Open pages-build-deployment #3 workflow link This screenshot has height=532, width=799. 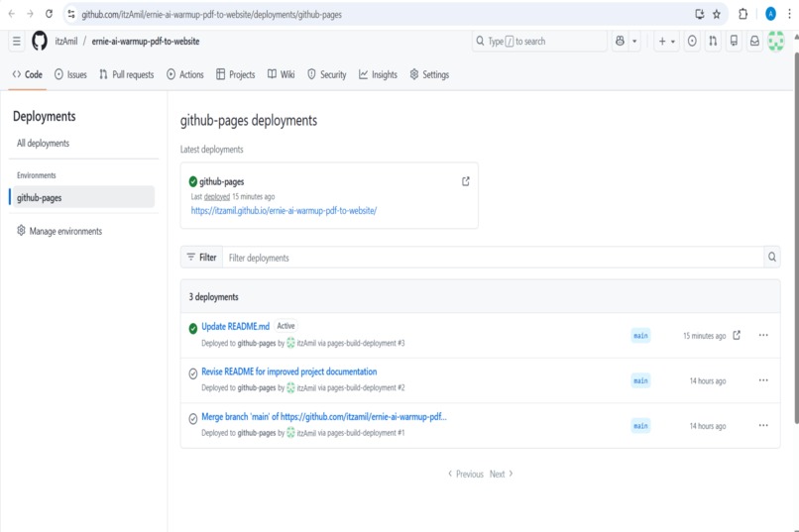(x=367, y=343)
